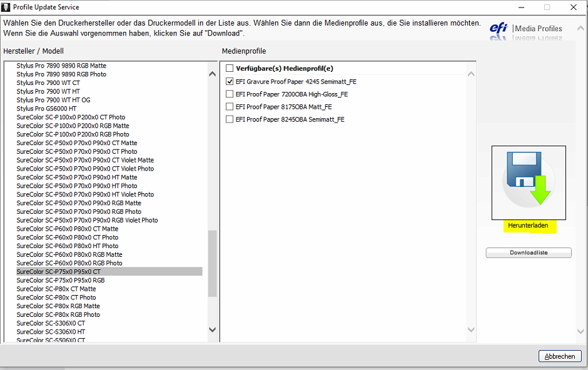Select SureColor SC-P75x0 P95x0 RGB model
Viewport: 588px width, 370px height.
60,280
